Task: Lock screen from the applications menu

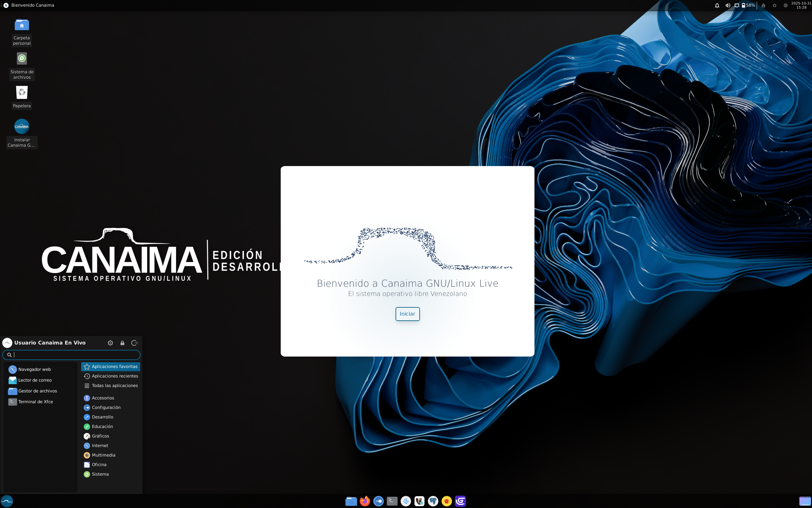Action: [122, 343]
